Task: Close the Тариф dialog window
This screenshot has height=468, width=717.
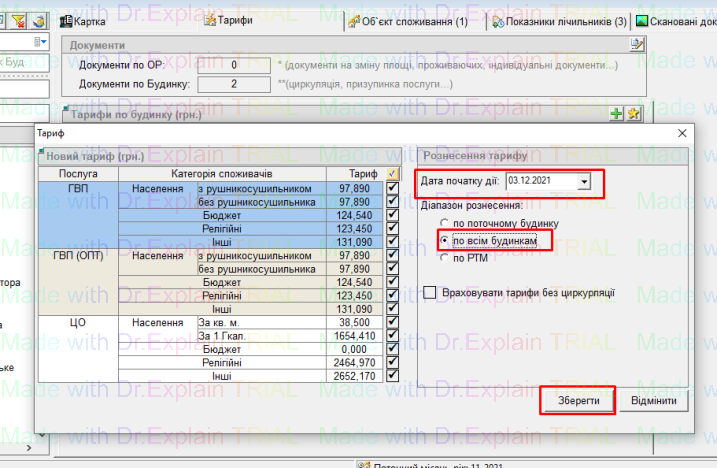Action: tap(682, 133)
